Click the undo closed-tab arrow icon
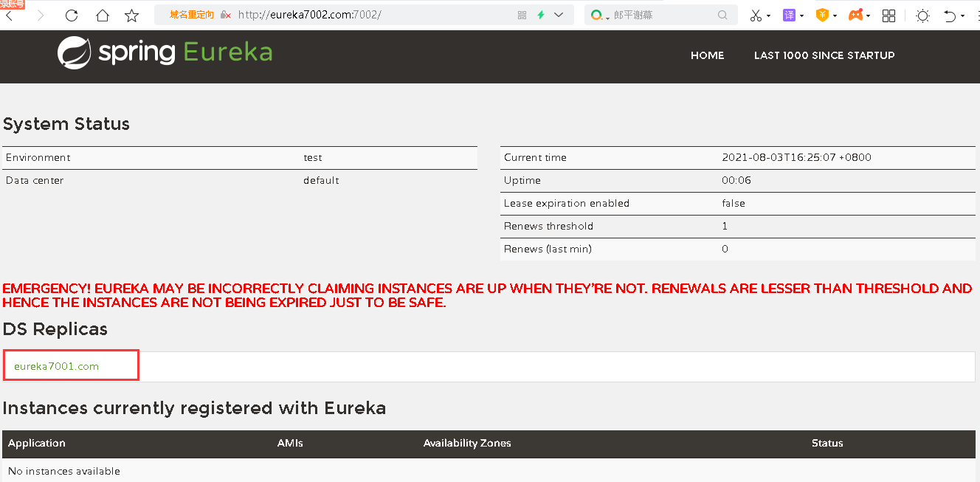 point(950,16)
